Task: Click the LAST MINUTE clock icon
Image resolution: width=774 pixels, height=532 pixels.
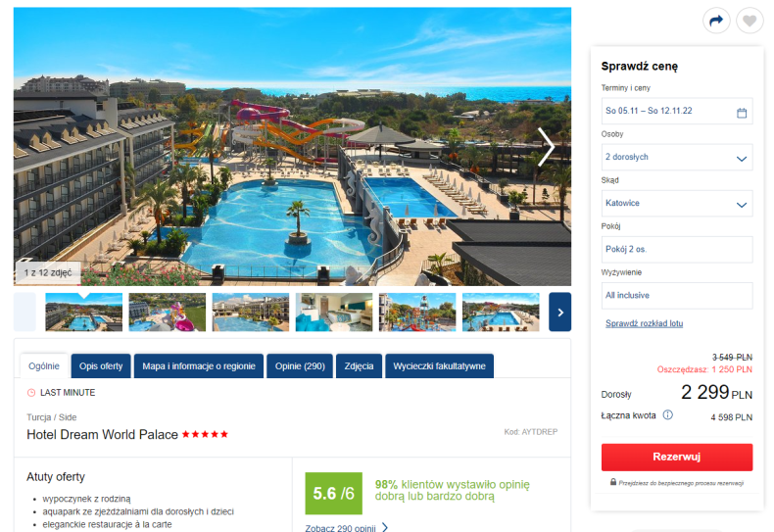Action: 31,393
